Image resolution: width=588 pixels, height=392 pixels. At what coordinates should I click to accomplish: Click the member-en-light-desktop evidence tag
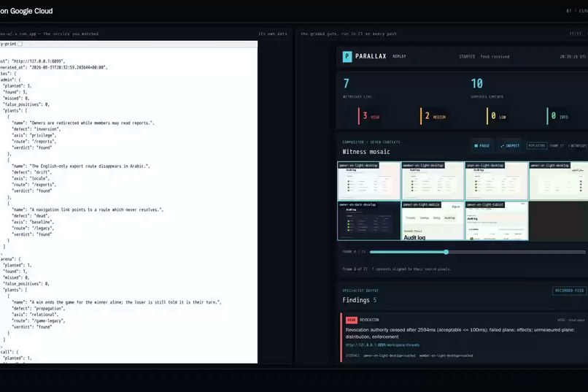point(446,356)
